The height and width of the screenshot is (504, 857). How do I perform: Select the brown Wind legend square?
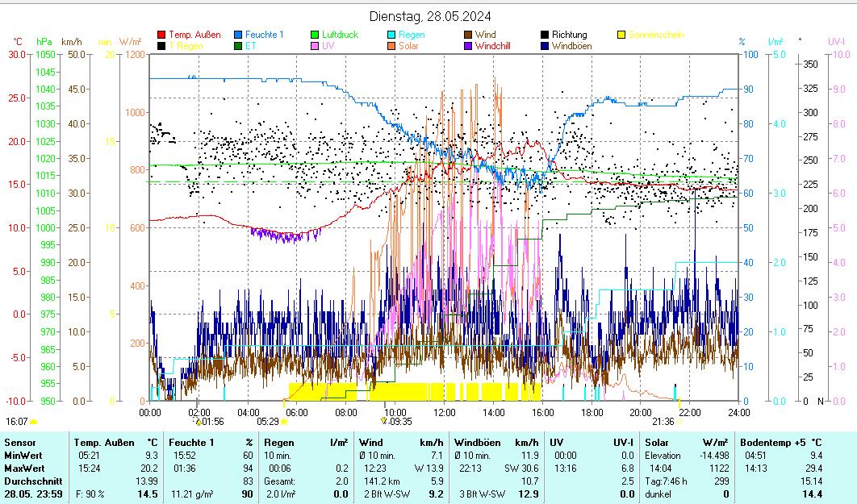tap(468, 35)
